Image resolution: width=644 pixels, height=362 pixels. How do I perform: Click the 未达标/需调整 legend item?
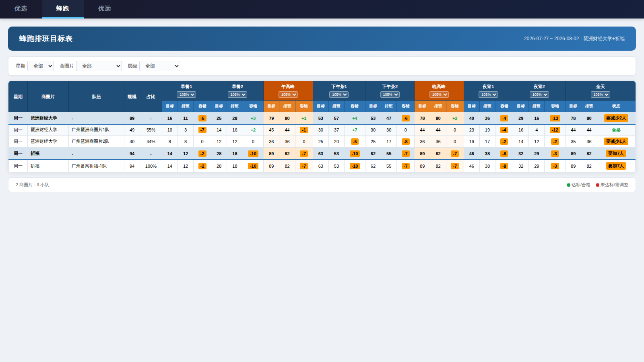click(x=612, y=185)
